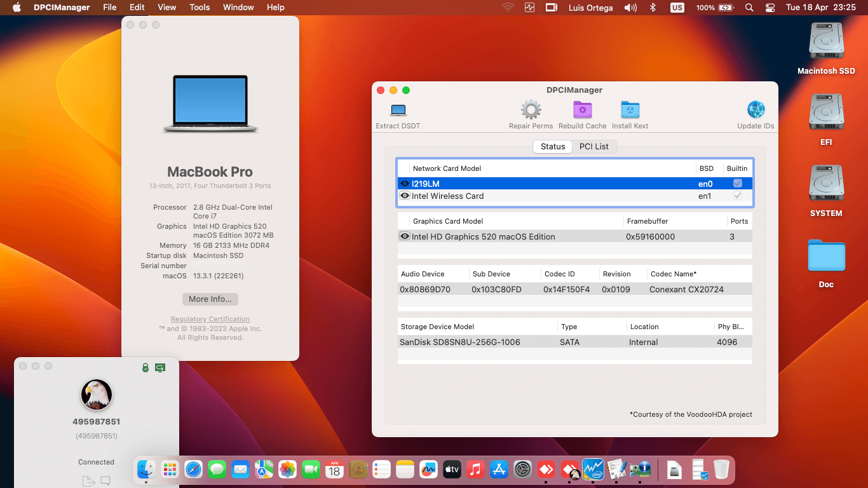Click the More Info... button
This screenshot has width=868, height=488.
pos(210,299)
